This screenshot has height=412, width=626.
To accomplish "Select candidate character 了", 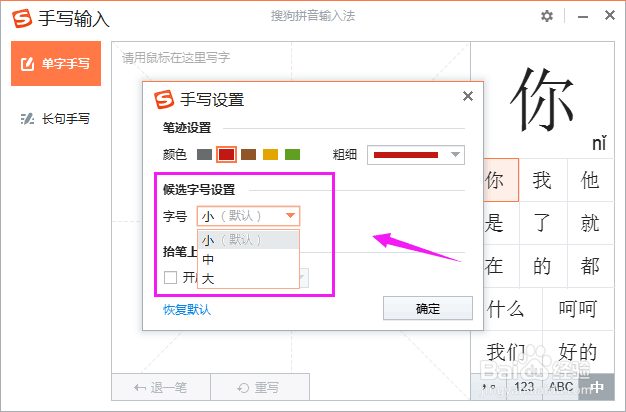I will coord(543,223).
